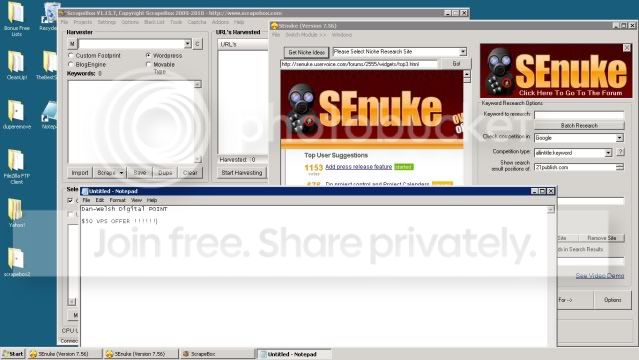
Task: Click the 'started' status tag on press release suggestion
Action: tap(404, 167)
